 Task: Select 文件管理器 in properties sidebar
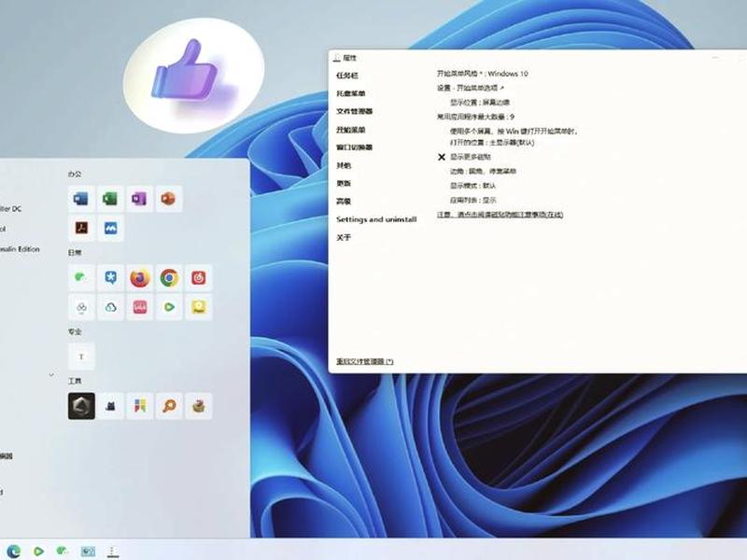point(355,111)
